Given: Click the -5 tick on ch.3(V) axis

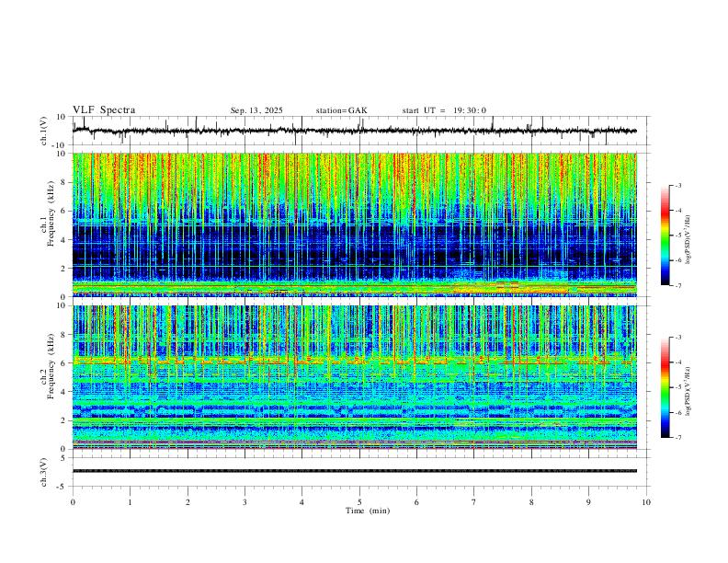Looking at the screenshot, I should (63, 487).
